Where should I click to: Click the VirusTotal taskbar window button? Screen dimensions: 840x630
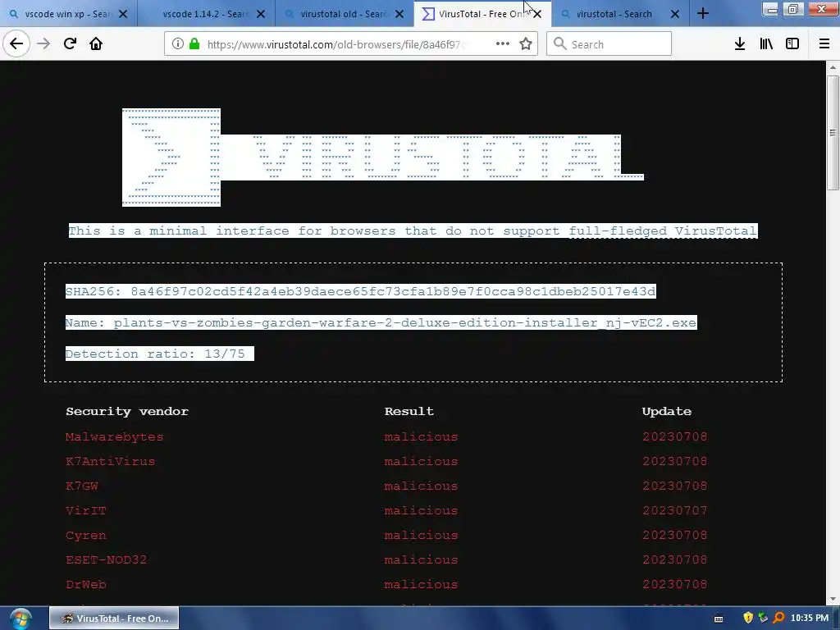click(x=114, y=619)
